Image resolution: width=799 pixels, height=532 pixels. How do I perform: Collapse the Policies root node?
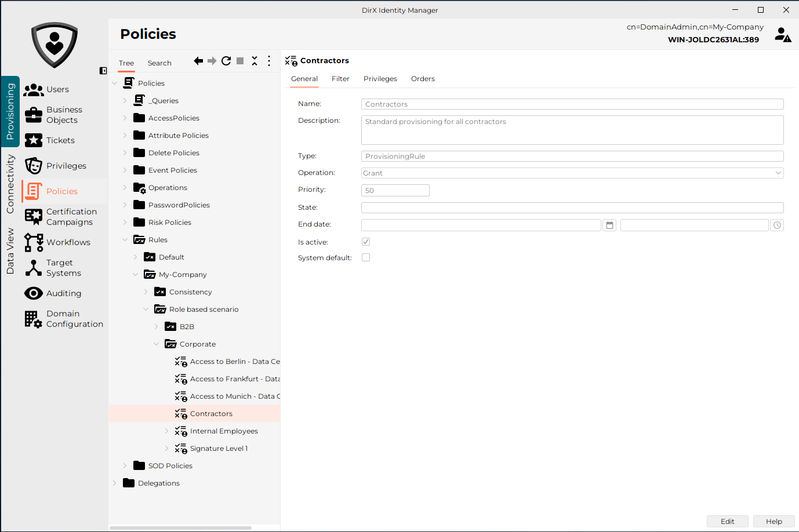(114, 83)
